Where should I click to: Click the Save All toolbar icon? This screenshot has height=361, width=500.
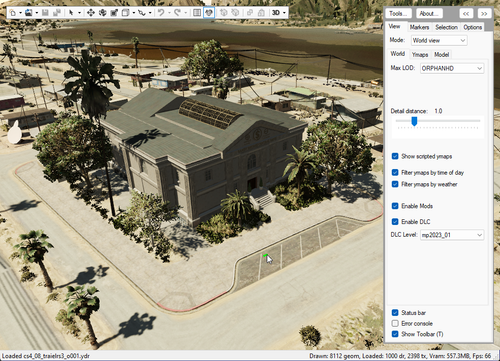tap(57, 13)
